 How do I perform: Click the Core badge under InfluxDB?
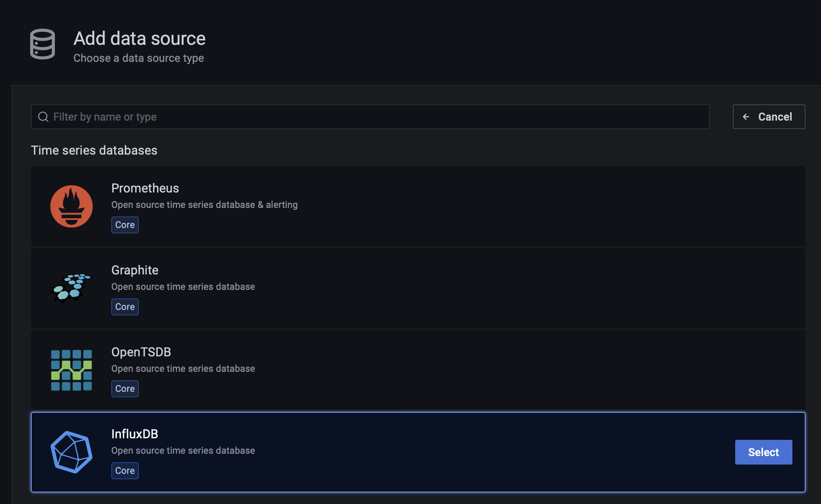tap(125, 471)
